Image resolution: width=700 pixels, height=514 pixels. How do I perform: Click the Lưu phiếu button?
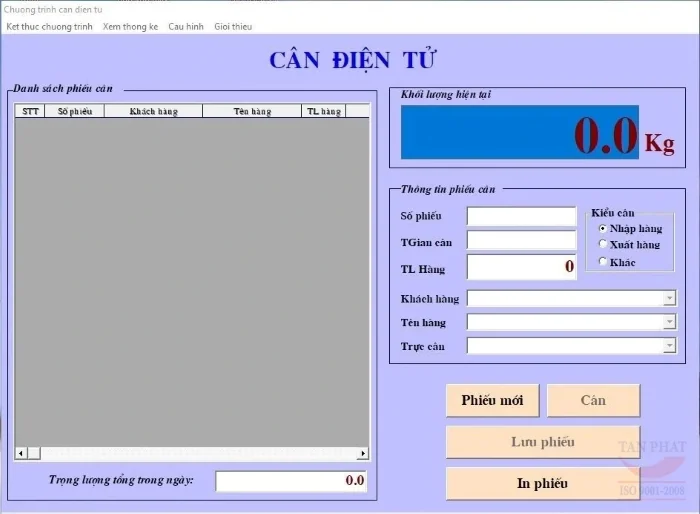(543, 442)
